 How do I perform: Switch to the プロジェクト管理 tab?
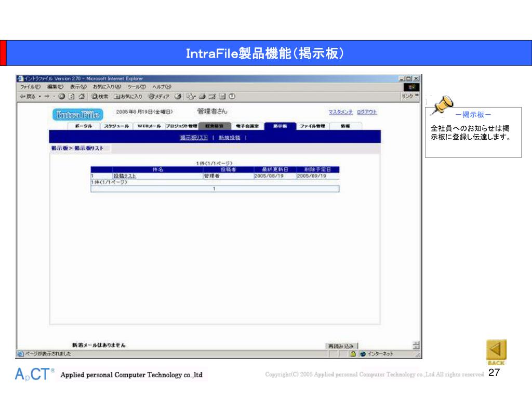[x=182, y=126]
